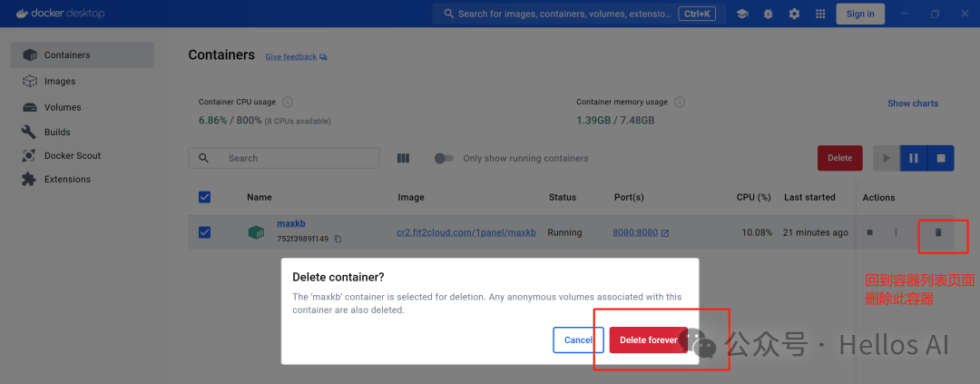The height and width of the screenshot is (384, 980).
Task: Open the troubleshoot bug icon
Action: click(769, 14)
